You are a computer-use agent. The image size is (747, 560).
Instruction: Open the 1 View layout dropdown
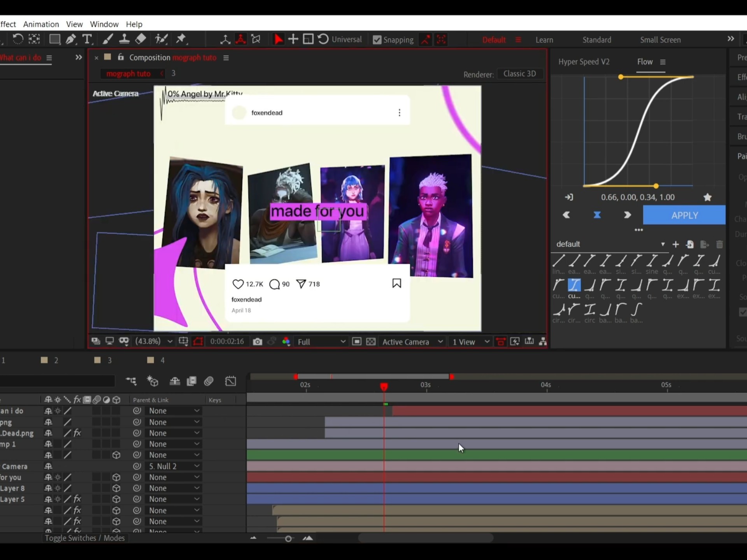click(x=470, y=341)
